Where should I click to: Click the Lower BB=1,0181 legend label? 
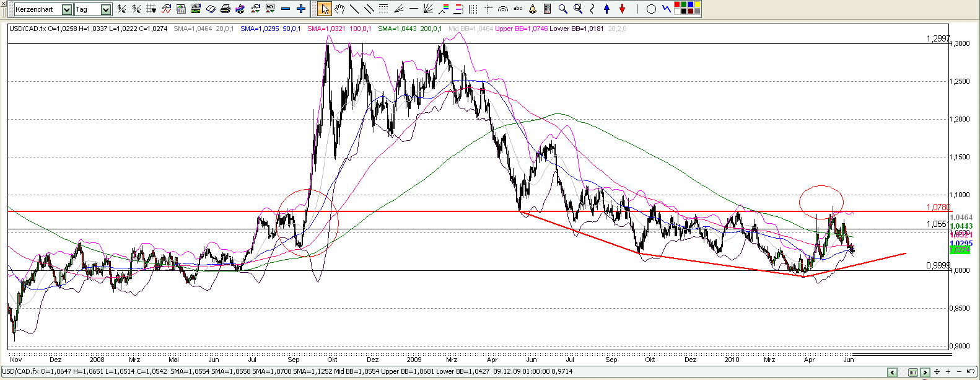click(x=577, y=29)
